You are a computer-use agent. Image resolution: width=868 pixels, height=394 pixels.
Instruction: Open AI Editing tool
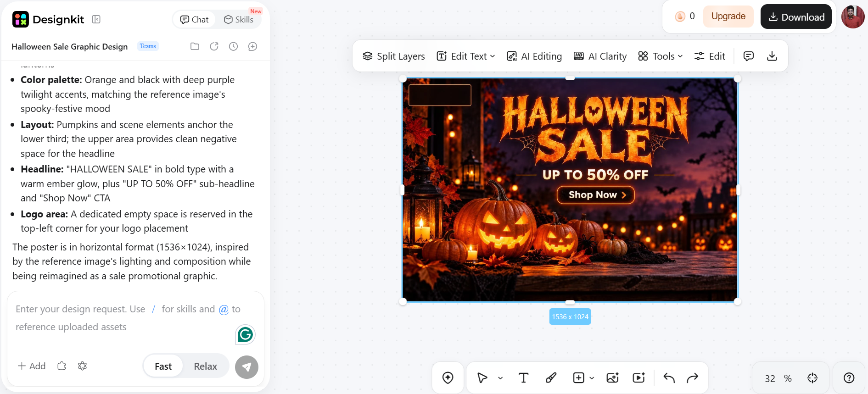[x=534, y=56]
